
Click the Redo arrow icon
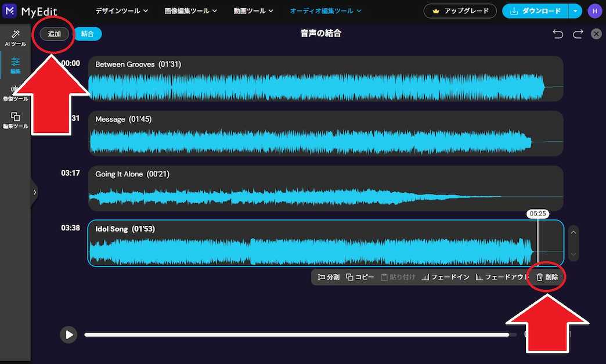click(578, 34)
